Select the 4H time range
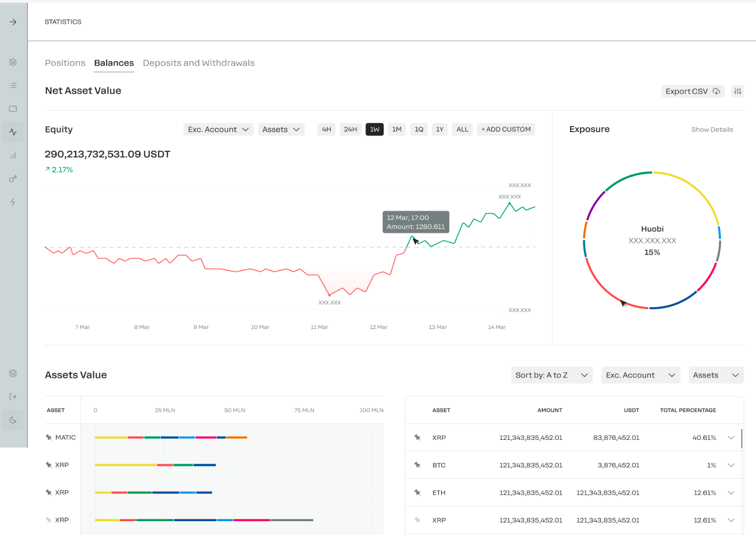 (x=326, y=129)
